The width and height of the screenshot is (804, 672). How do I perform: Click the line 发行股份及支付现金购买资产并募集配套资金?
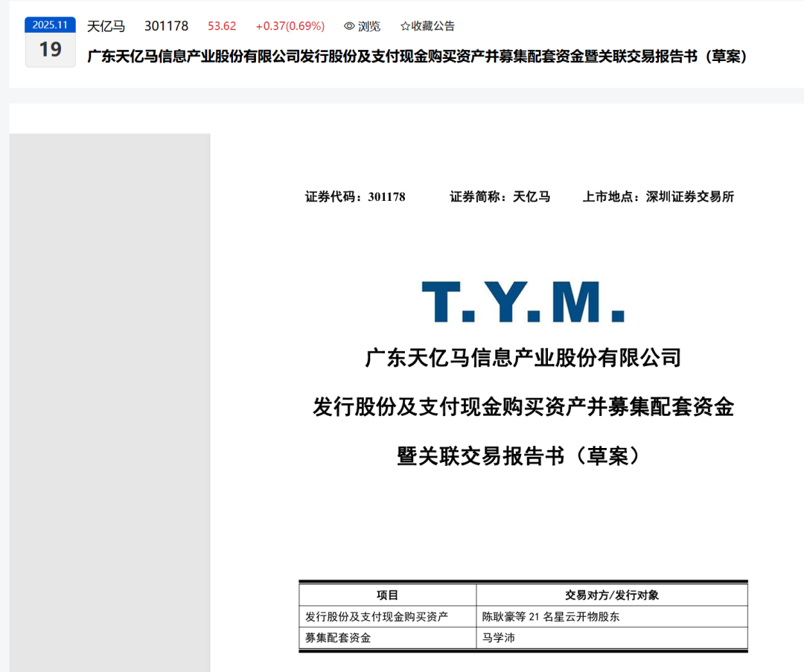tap(523, 407)
